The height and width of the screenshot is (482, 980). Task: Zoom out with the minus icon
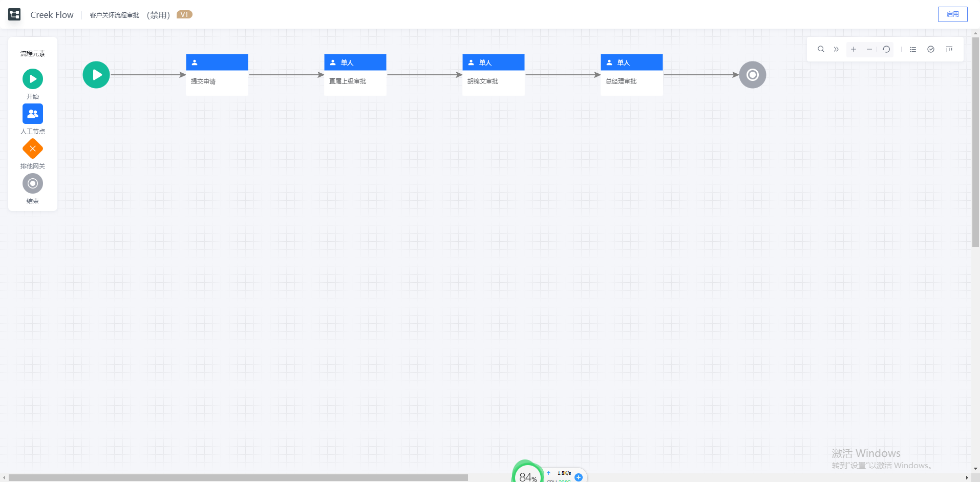(x=869, y=49)
